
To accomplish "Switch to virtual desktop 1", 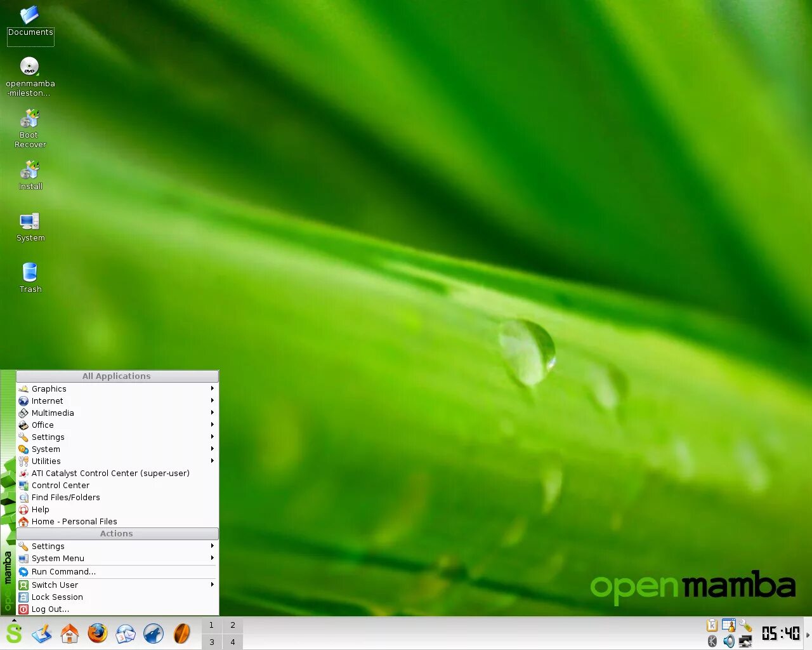I will tap(211, 625).
